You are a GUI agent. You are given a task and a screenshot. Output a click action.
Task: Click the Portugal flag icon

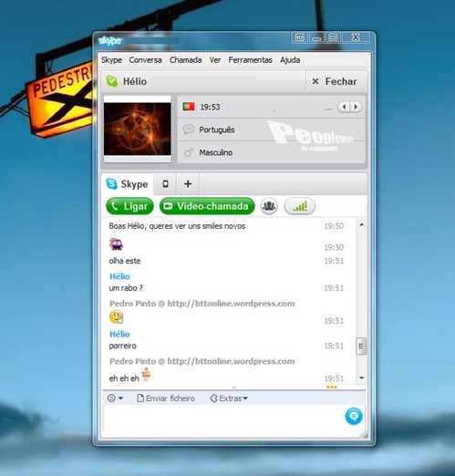coord(189,107)
